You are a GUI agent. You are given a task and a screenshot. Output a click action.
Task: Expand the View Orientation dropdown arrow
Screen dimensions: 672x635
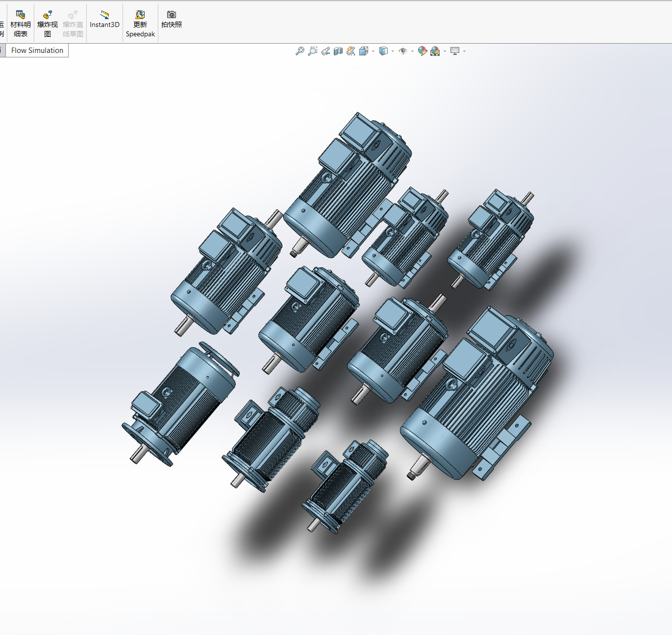[x=373, y=51]
